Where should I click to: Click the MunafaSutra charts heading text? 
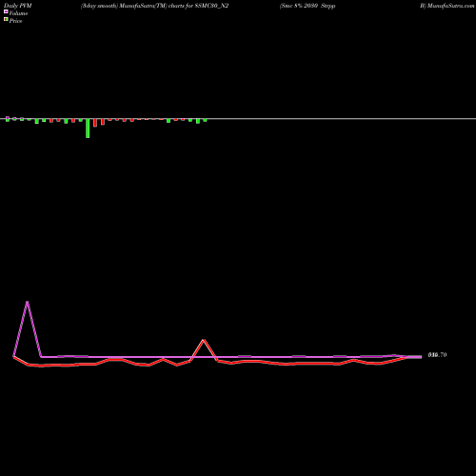(x=154, y=6)
